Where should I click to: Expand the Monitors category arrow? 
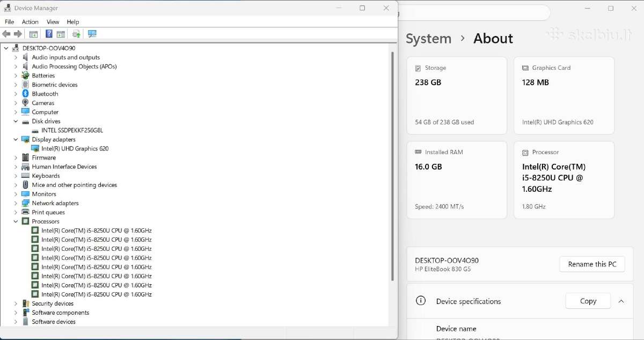click(16, 194)
